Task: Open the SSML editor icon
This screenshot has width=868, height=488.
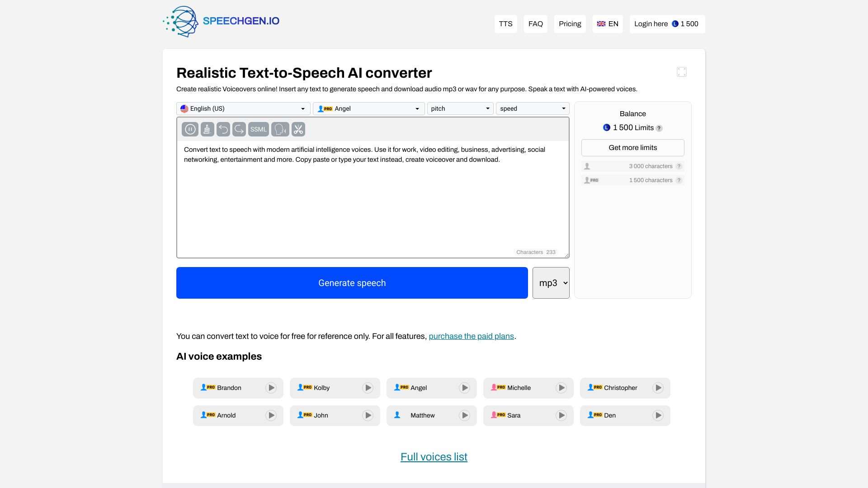Action: (x=258, y=129)
